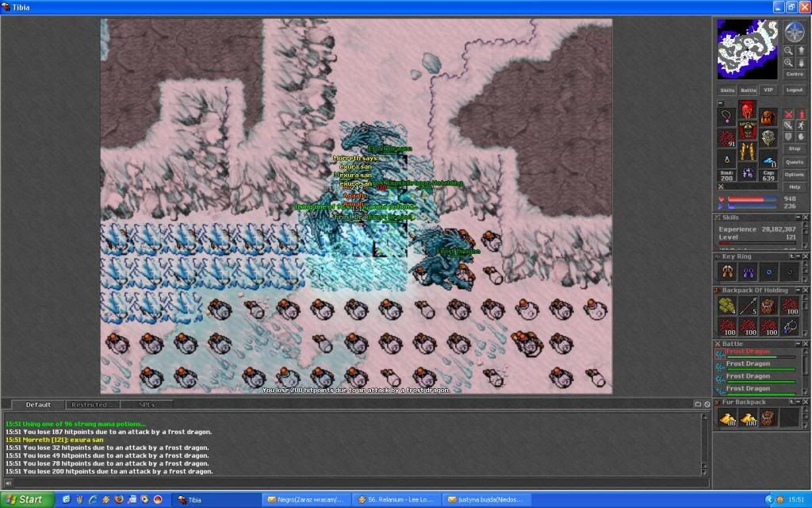The width and height of the screenshot is (812, 508).
Task: Switch to the Restricted chat tab
Action: pyautogui.click(x=92, y=404)
